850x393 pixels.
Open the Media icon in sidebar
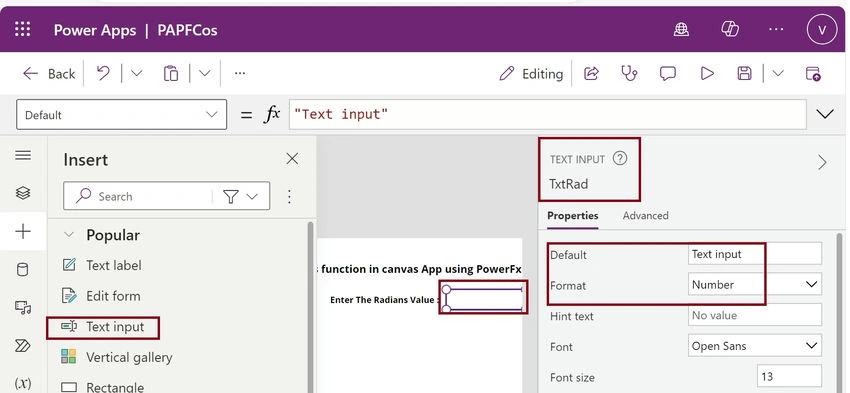[x=23, y=307]
